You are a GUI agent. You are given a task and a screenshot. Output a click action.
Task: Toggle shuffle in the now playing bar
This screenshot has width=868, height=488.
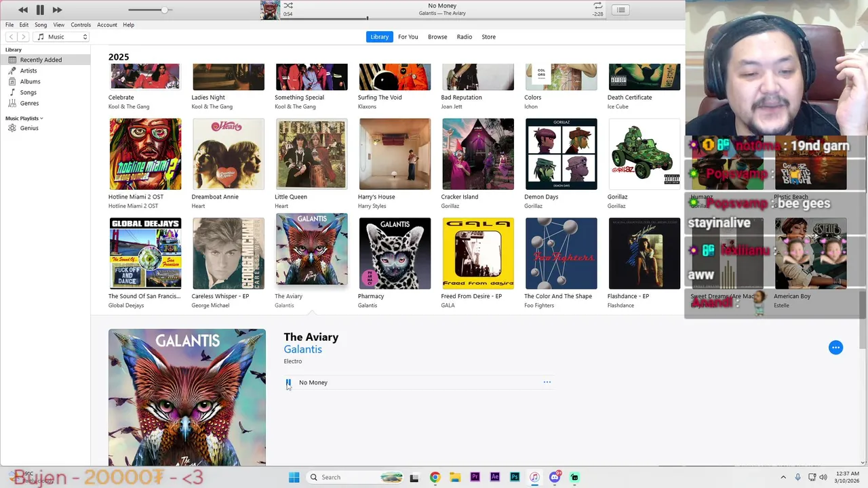click(288, 5)
